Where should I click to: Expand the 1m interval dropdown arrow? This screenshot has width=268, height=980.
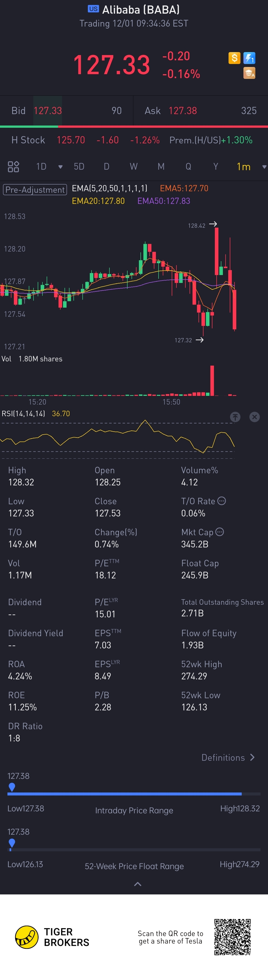pyautogui.click(x=264, y=167)
